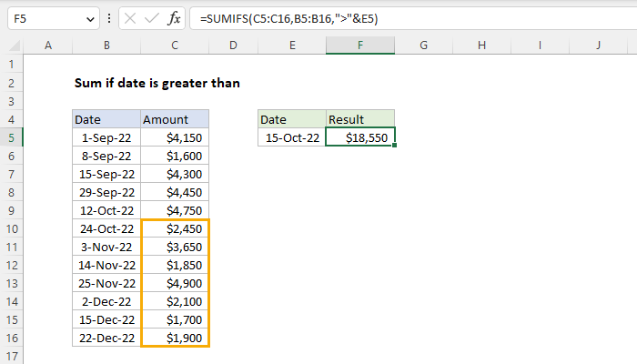The width and height of the screenshot is (637, 364).
Task: Click the formula bar options dots
Action: (109, 19)
